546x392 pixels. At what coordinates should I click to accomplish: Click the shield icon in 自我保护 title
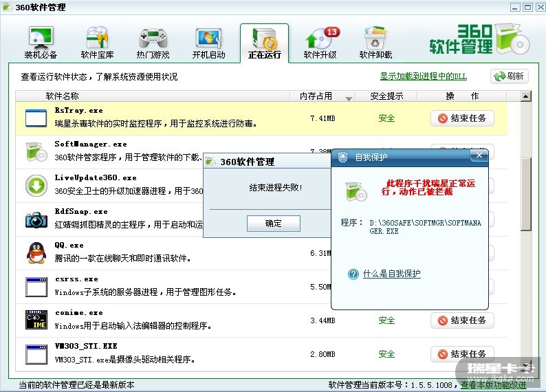point(342,157)
